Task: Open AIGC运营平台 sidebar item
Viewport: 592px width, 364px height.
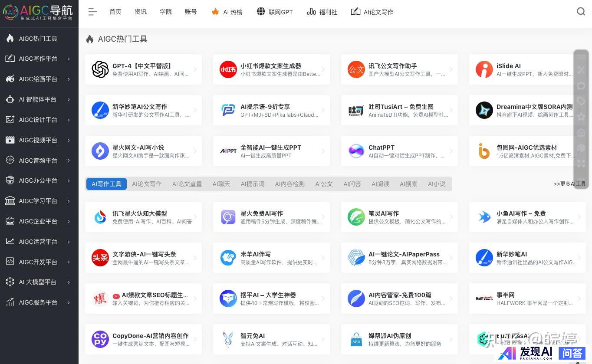Action: coord(39,242)
